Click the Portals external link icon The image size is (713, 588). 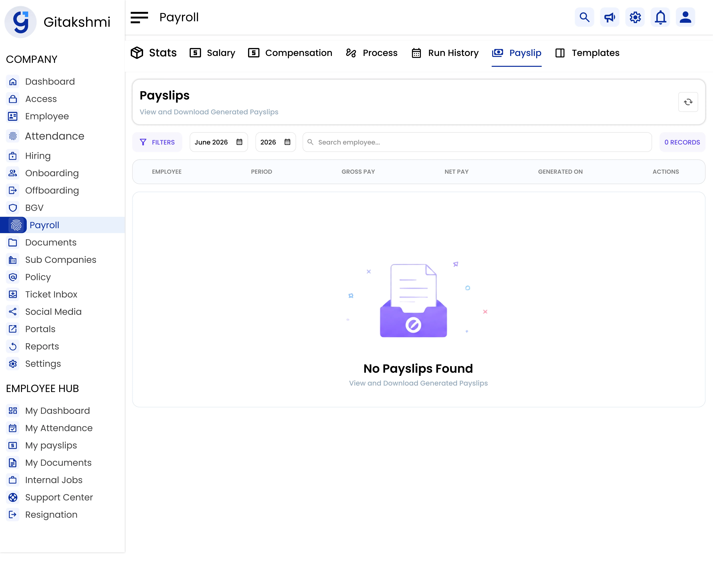(13, 329)
